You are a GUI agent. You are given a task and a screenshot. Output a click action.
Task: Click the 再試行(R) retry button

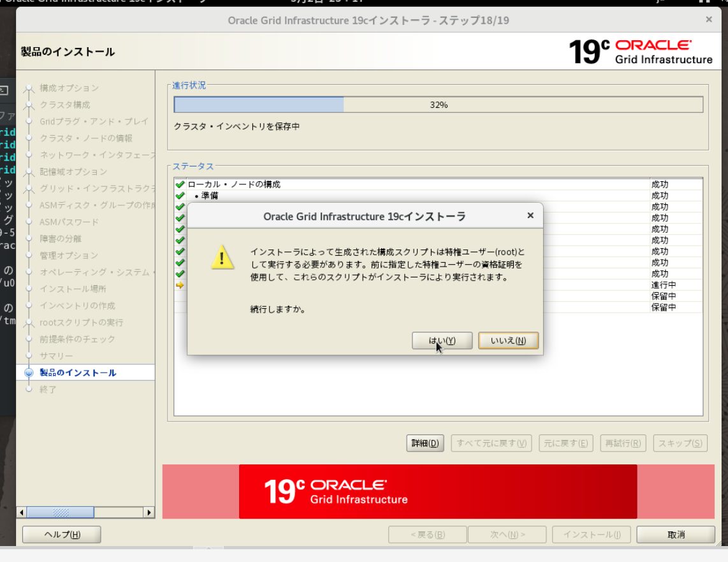tap(623, 443)
